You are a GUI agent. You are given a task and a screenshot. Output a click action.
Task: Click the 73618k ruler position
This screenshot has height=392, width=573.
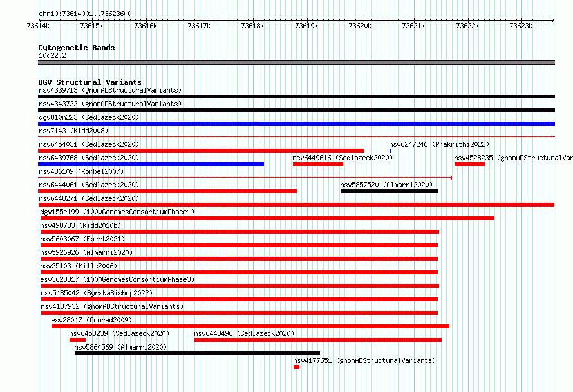pyautogui.click(x=252, y=26)
